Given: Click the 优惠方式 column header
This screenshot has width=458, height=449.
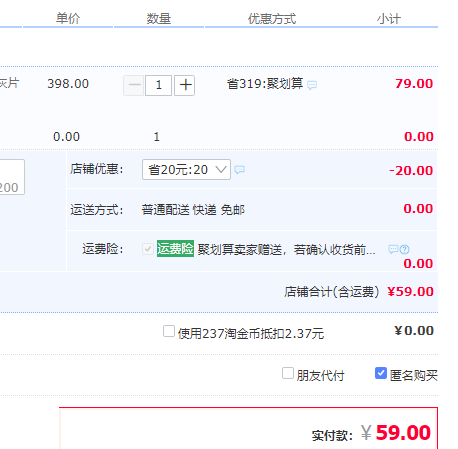Looking at the screenshot, I should 272,19.
